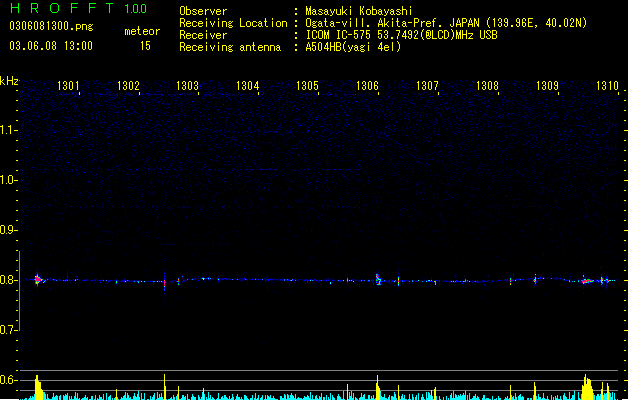Viewport: 629px width, 400px height.
Task: Select the filename 0306081300.png
Action: (51, 26)
